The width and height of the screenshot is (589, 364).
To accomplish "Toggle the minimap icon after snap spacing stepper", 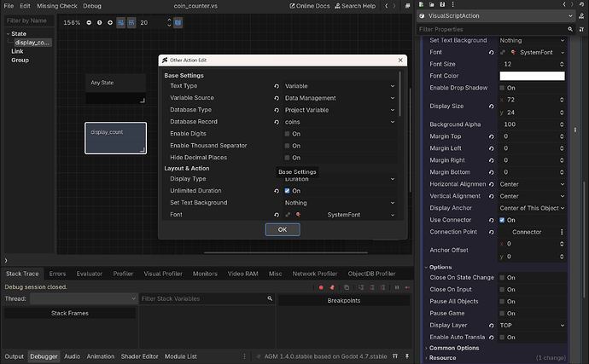I will pyautogui.click(x=178, y=22).
